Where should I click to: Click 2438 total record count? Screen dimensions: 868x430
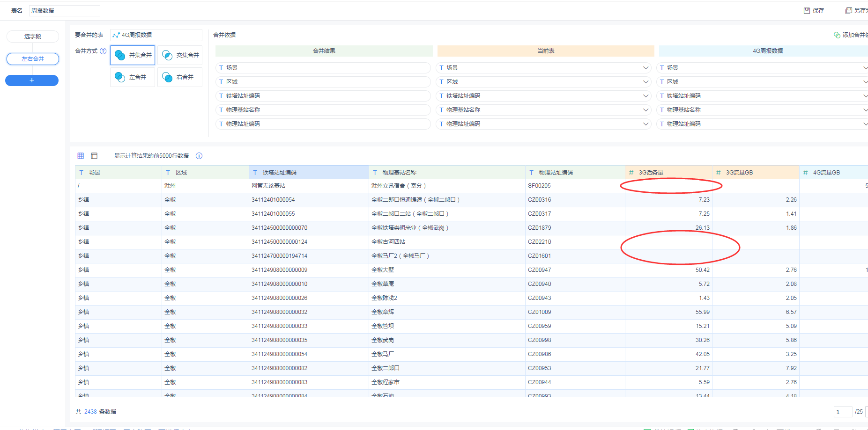(x=90, y=412)
